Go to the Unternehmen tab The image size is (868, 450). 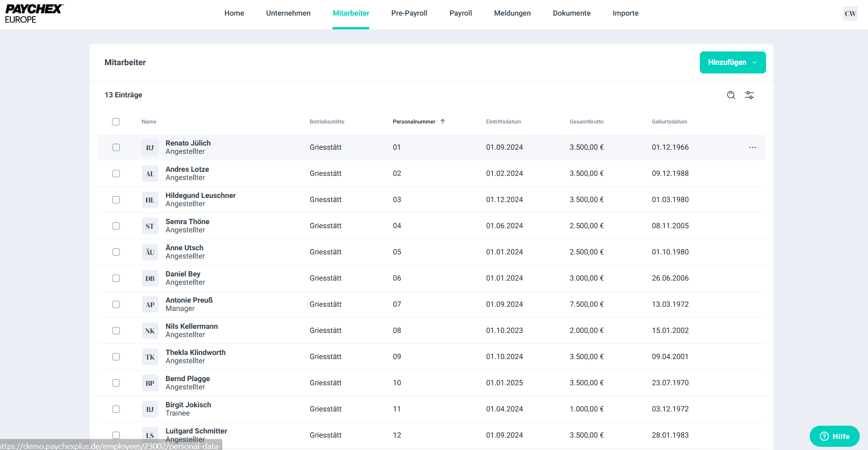click(288, 13)
